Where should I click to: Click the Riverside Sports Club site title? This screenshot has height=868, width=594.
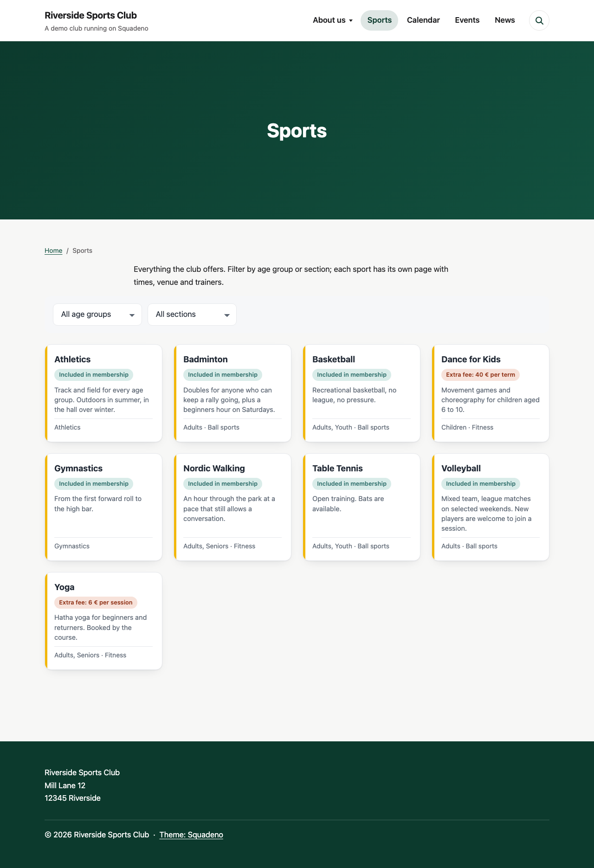[x=90, y=15]
